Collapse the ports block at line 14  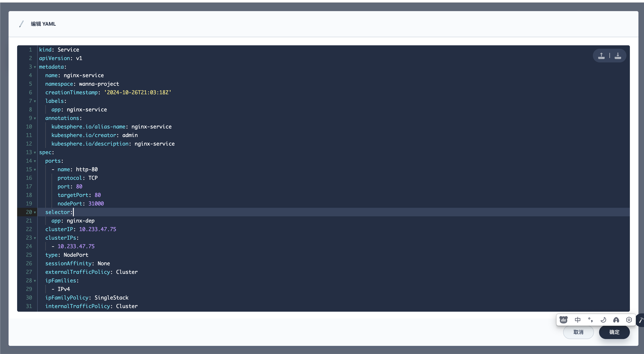pos(35,161)
